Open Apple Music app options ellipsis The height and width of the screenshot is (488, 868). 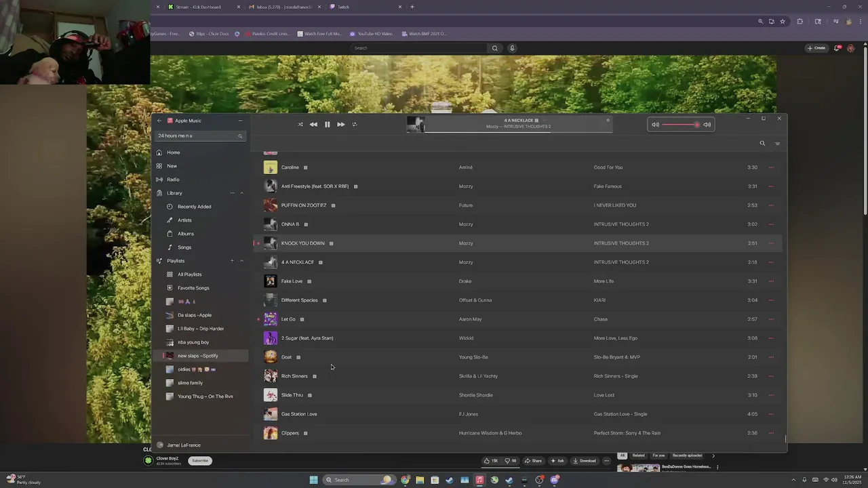pos(240,121)
